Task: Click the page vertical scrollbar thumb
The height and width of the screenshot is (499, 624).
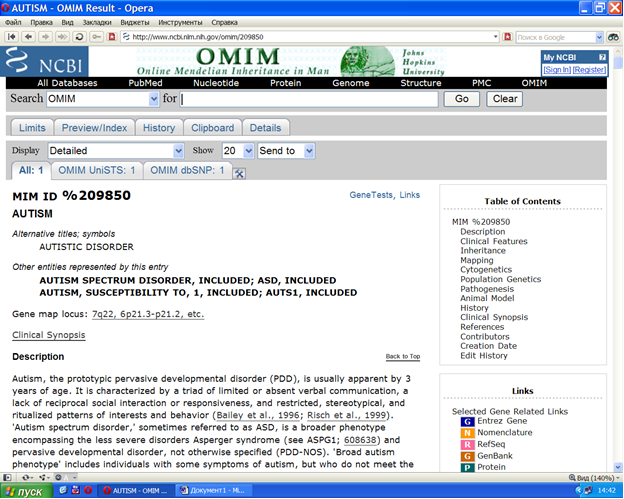Action: [618, 63]
